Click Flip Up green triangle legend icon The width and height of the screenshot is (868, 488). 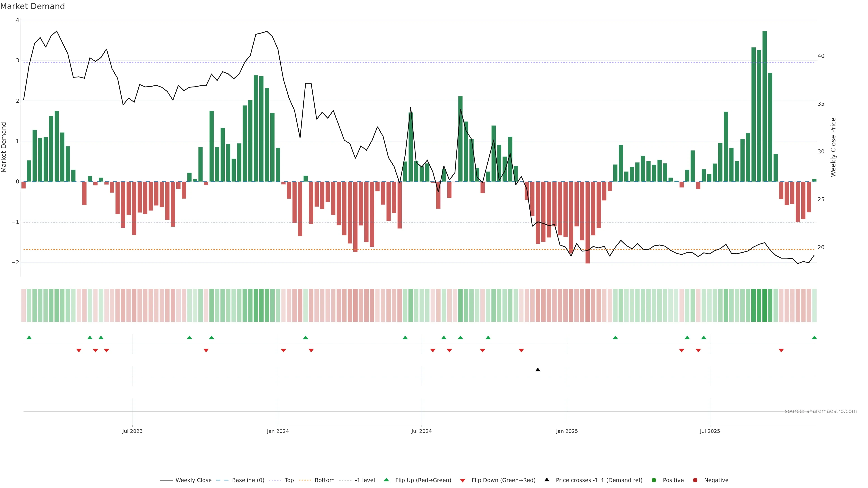(387, 480)
